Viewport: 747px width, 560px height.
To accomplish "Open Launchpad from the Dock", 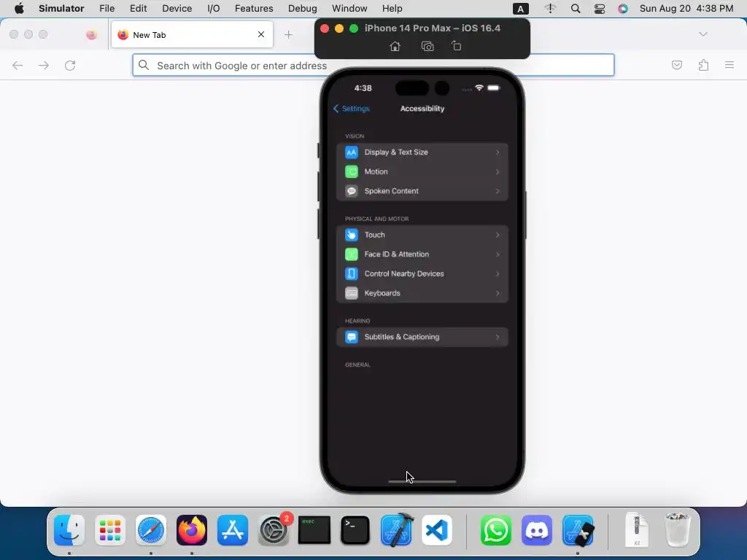I will point(110,530).
